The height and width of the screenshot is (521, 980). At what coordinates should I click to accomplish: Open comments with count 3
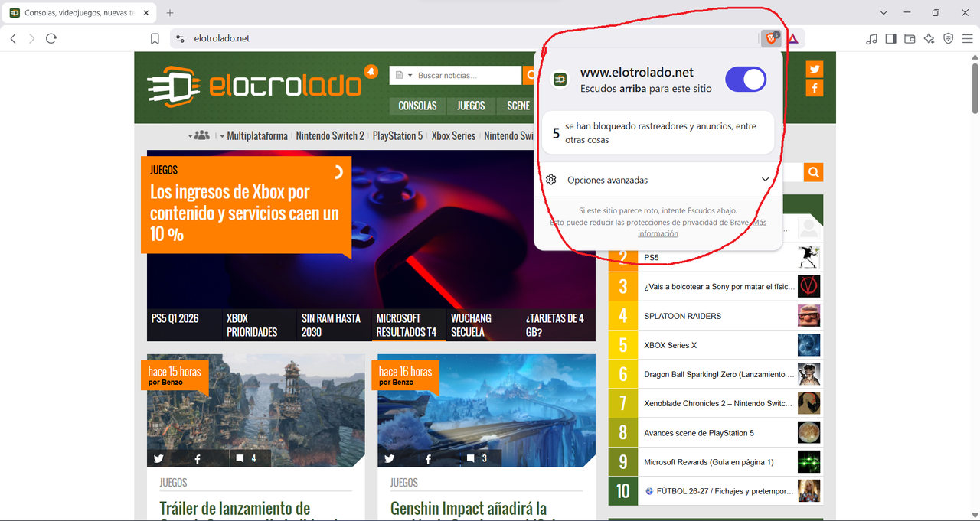476,458
